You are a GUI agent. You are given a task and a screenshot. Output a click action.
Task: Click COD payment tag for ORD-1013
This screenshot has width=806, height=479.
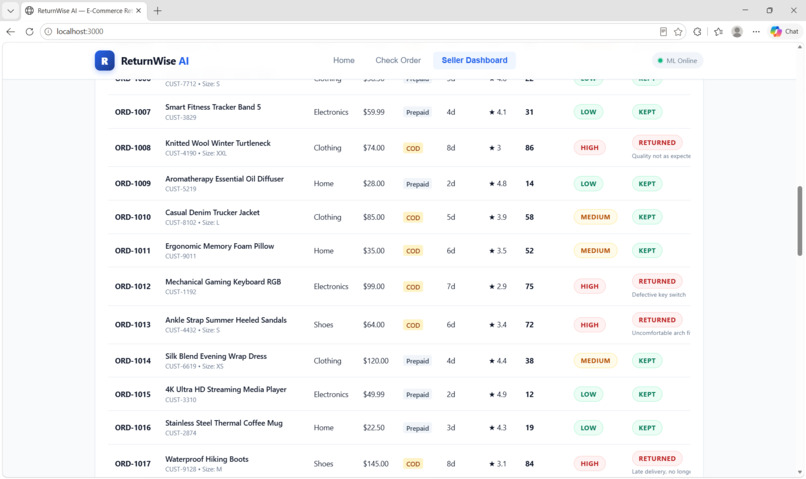tap(413, 325)
